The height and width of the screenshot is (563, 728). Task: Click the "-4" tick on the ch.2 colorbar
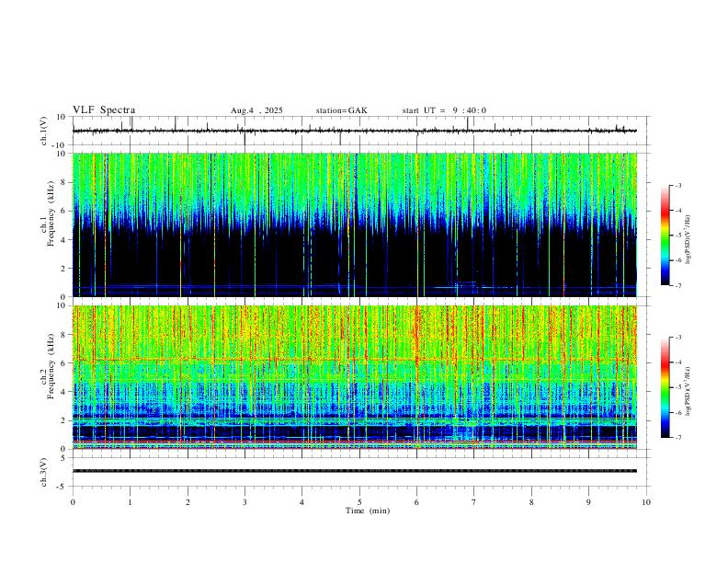pyautogui.click(x=678, y=362)
